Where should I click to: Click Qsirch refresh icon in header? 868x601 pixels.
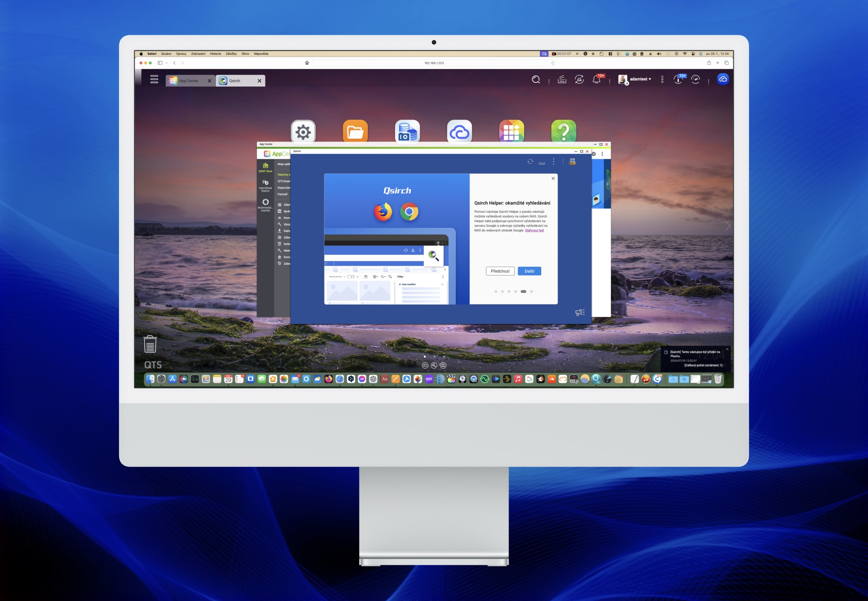tap(530, 162)
